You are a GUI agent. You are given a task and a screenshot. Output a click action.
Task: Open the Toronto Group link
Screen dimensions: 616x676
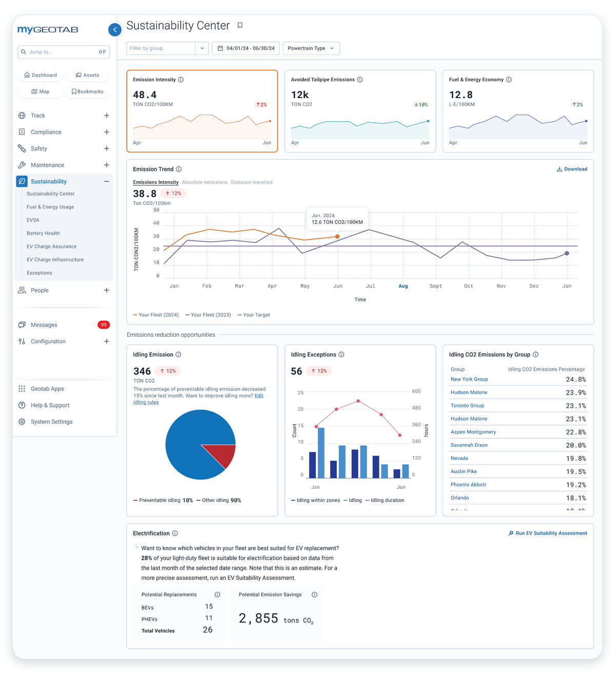(x=467, y=405)
